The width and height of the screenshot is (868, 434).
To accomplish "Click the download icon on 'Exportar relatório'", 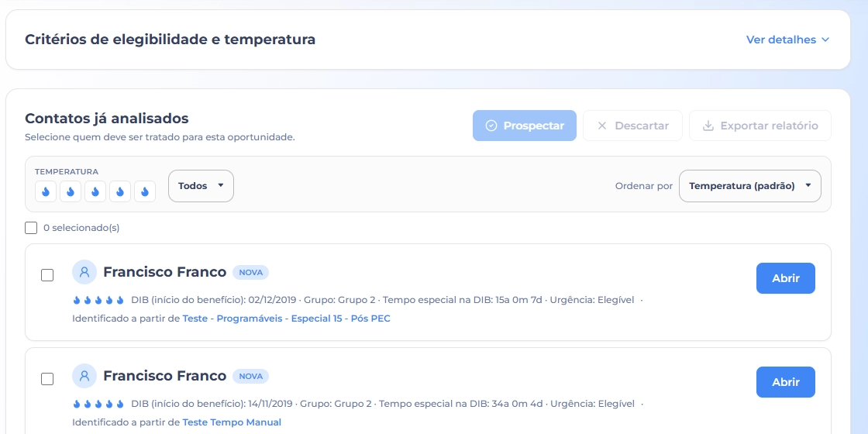I will 708,126.
